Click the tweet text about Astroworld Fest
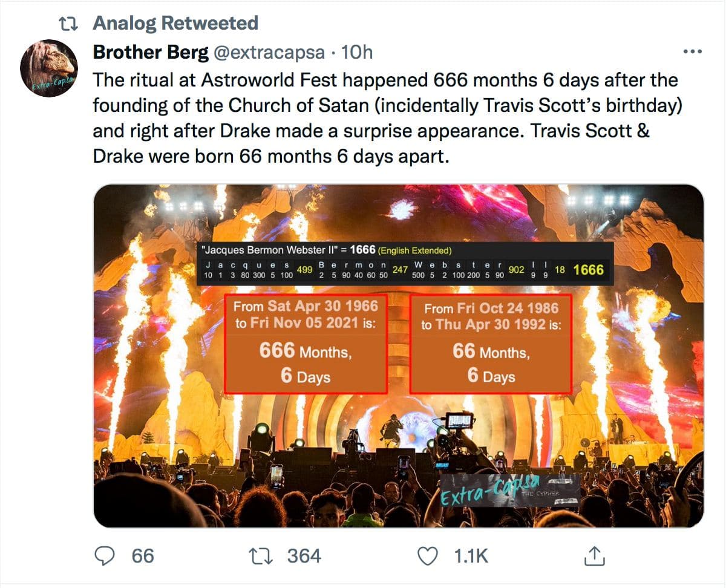Viewport: 726px width, 588px height. (387, 118)
